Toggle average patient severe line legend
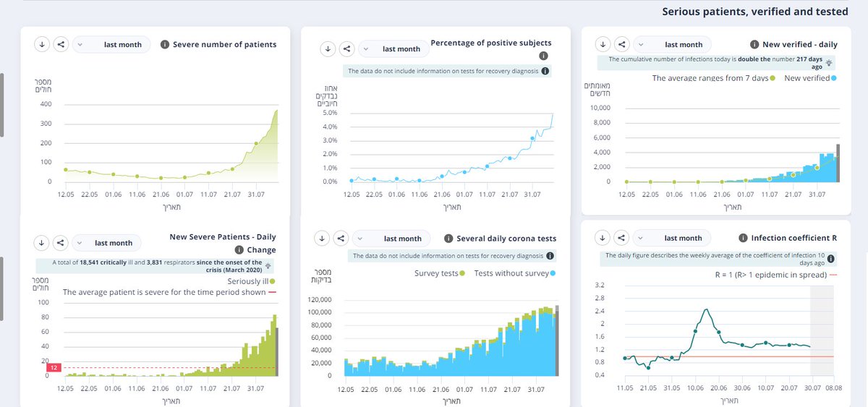This screenshot has width=868, height=407. [170, 293]
